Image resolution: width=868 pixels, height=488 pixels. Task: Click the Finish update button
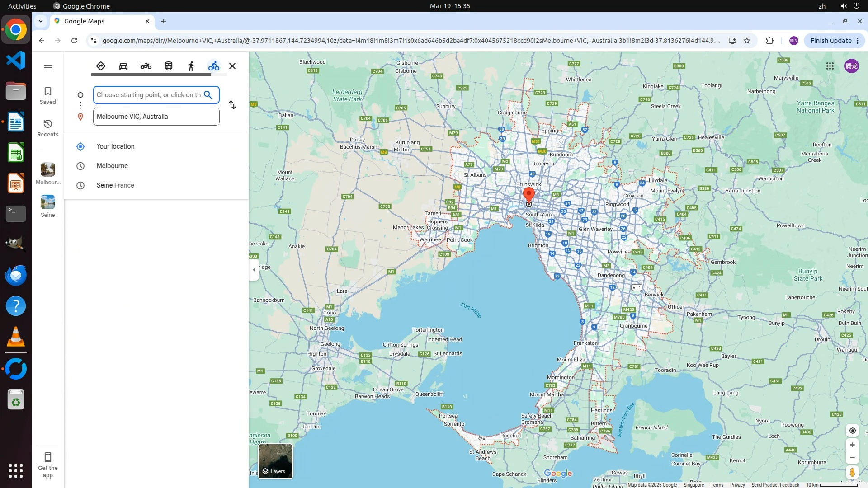pos(830,41)
